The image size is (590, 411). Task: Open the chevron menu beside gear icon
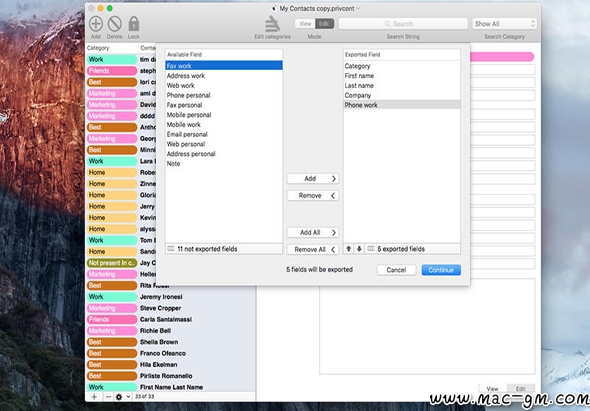coord(128,397)
